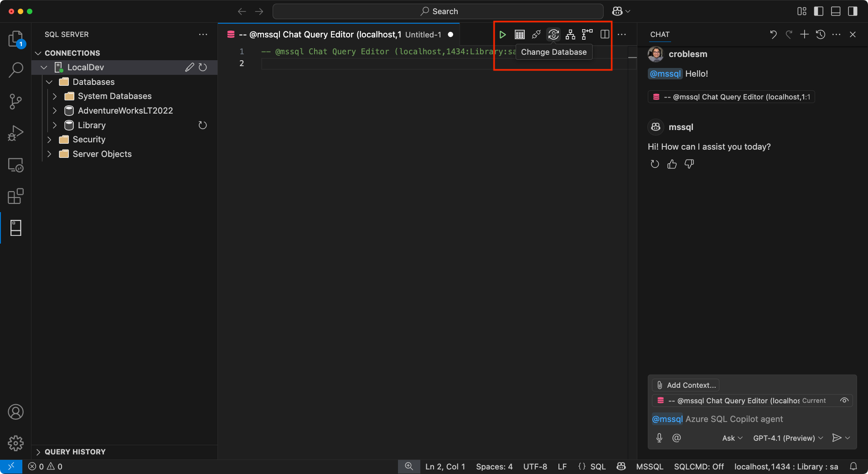Disconnect the connection using the plug icon
Viewport: 868px width, 474px height.
pos(536,34)
